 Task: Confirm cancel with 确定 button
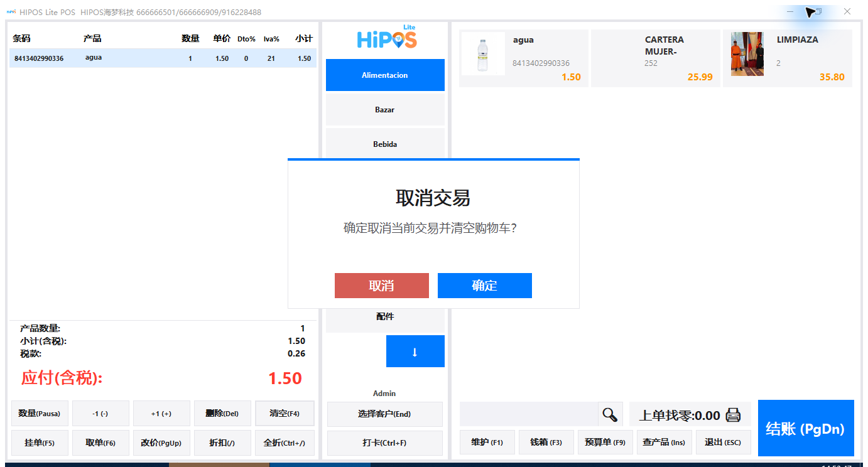coord(485,286)
